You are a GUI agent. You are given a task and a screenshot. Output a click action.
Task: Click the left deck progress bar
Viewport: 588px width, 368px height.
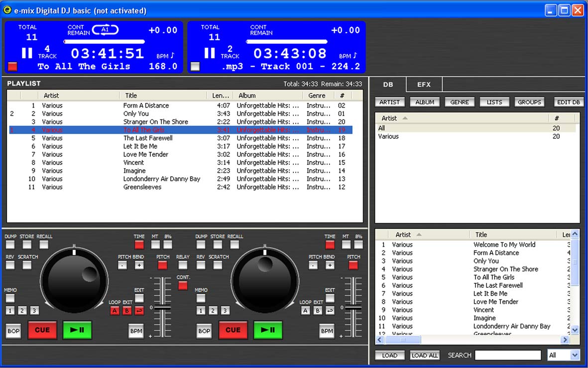pyautogui.click(x=104, y=42)
